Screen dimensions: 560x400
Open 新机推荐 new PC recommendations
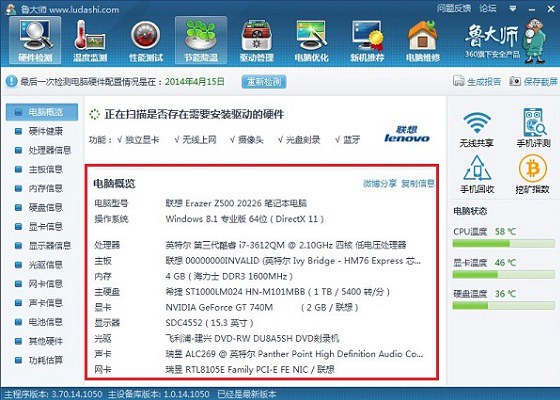pos(367,40)
